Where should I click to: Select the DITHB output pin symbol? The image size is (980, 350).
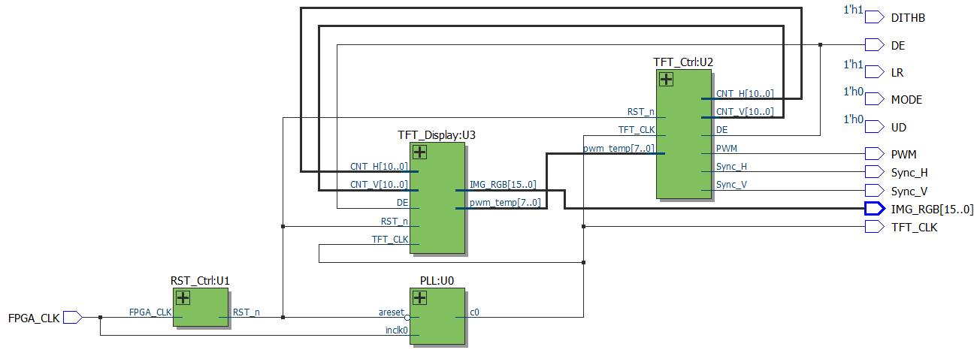coord(874,17)
